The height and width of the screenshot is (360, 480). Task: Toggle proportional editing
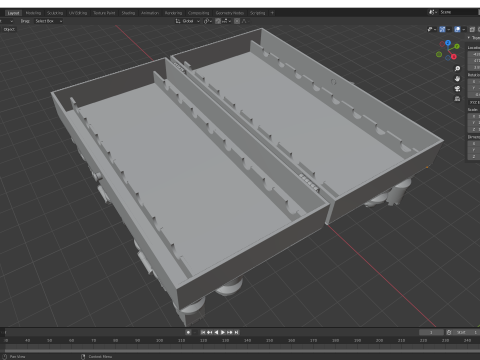[237, 21]
